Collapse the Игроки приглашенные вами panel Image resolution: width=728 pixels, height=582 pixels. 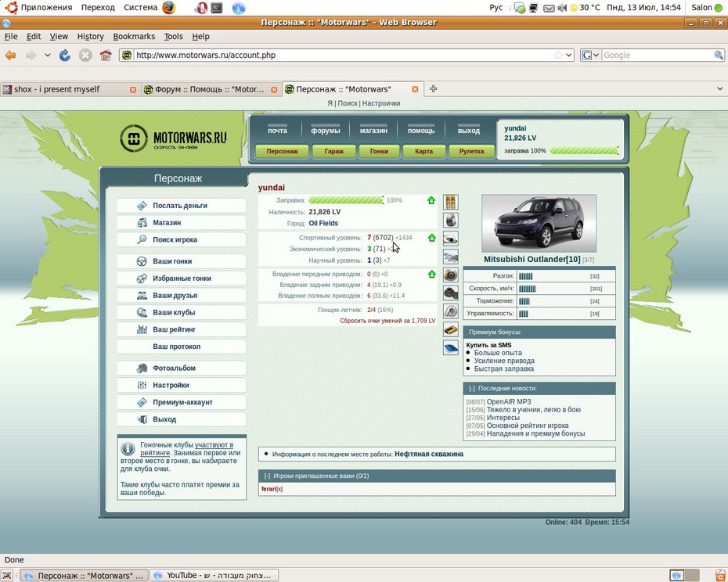click(267, 476)
